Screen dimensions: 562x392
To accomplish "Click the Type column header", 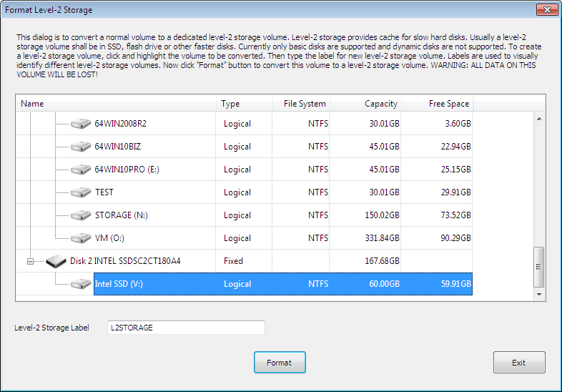I will [245, 104].
